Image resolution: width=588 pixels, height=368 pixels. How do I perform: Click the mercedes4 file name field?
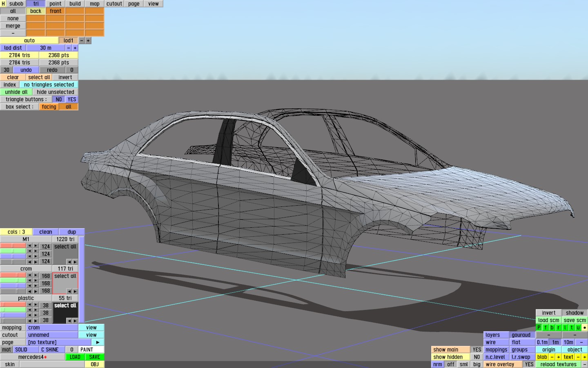[x=33, y=357]
